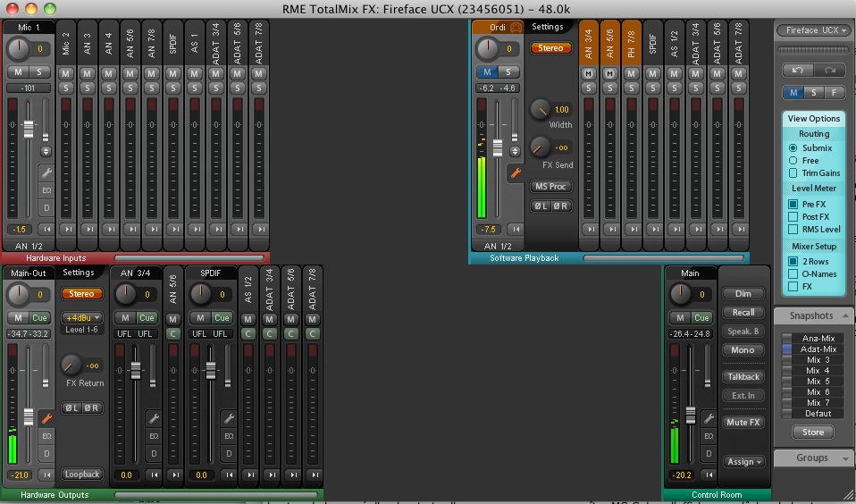Toggle phase invert left on Ordi settings

541,206
